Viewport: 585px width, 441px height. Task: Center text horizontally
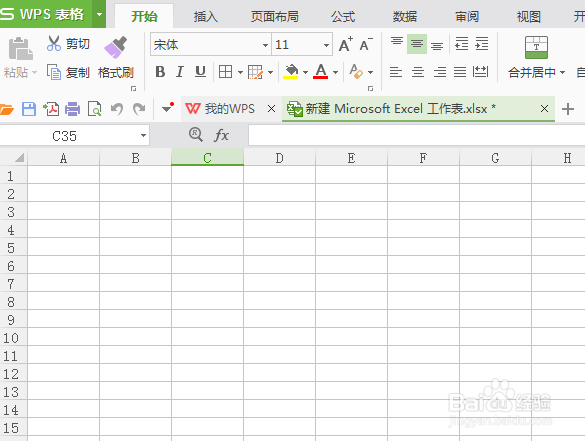pos(418,72)
